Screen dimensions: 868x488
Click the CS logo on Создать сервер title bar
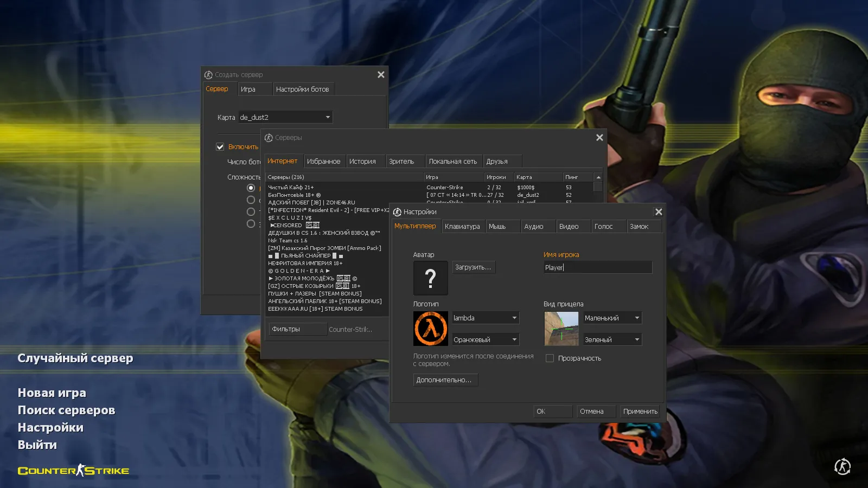pos(209,74)
